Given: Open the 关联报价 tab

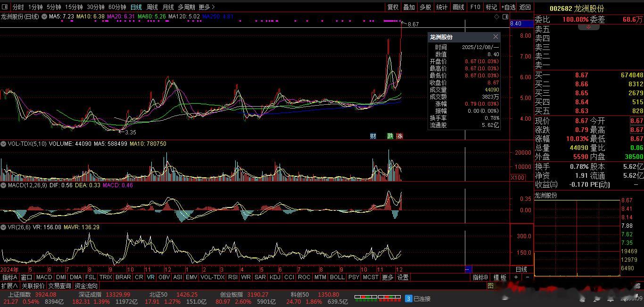Looking at the screenshot, I should click(x=33, y=286).
